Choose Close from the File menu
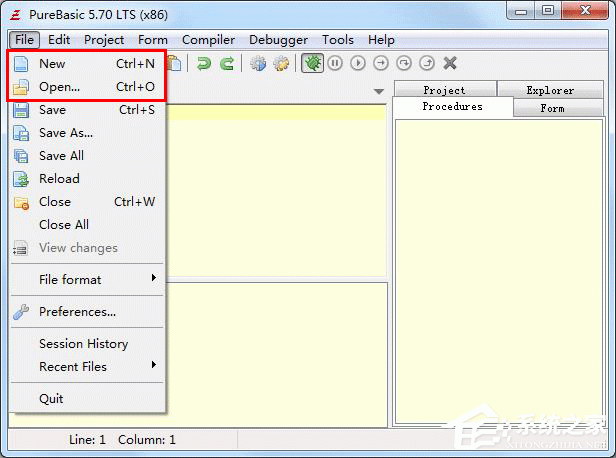The image size is (616, 458). click(87, 202)
